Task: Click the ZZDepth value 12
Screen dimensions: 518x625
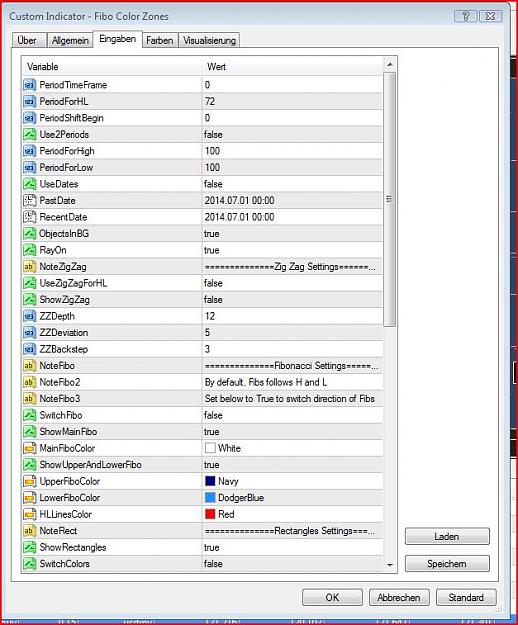Action: click(210, 316)
